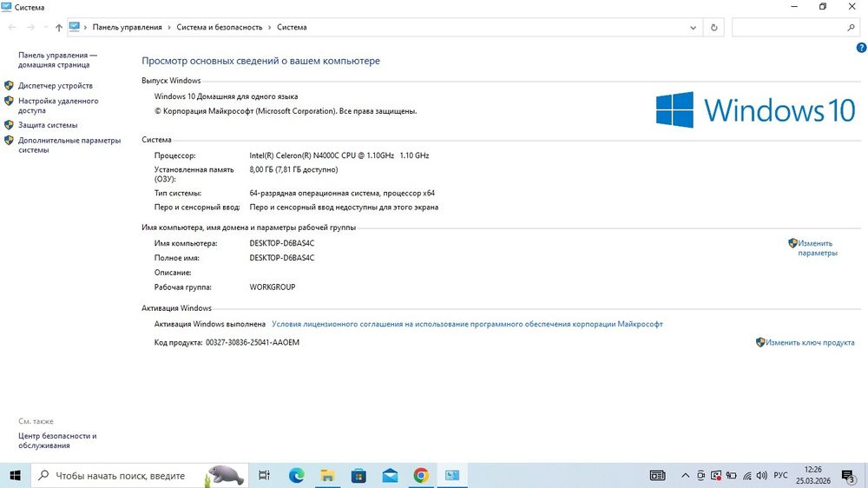This screenshot has width=868, height=488.
Task: Click shield icon beside Изменить ключ продукта
Action: (760, 342)
